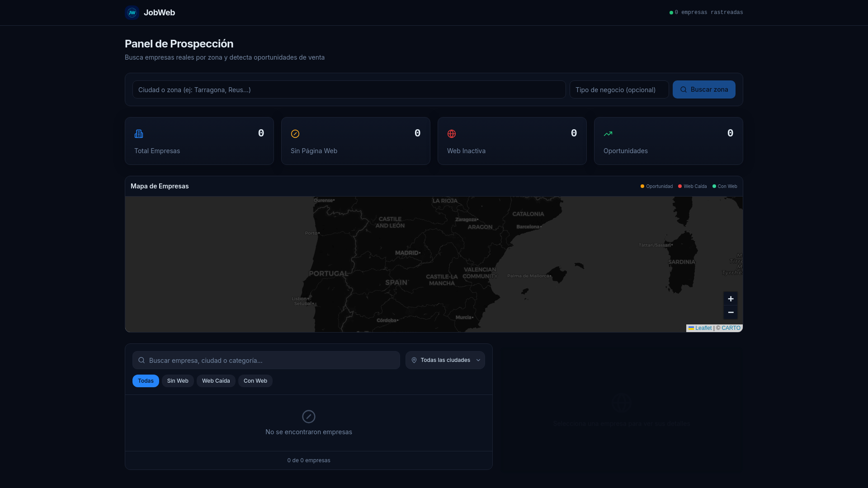This screenshot has height=488, width=868.
Task: Filter list by Sin Web
Action: point(178,381)
